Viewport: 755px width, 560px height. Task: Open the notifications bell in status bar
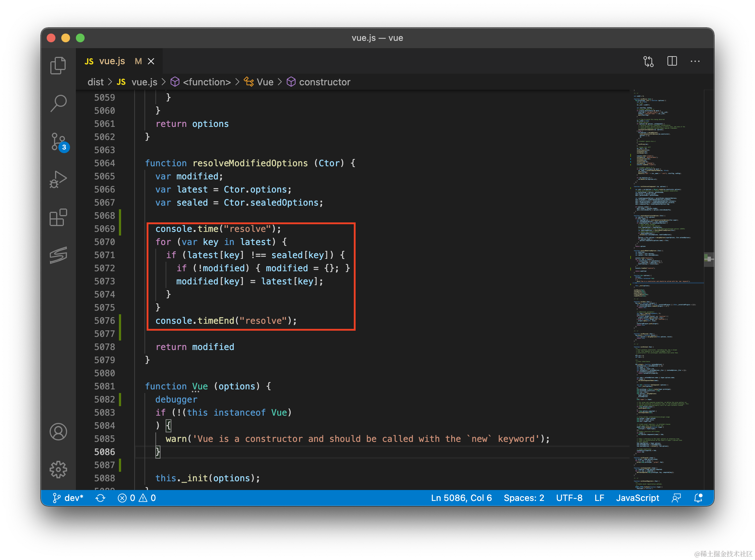click(698, 498)
